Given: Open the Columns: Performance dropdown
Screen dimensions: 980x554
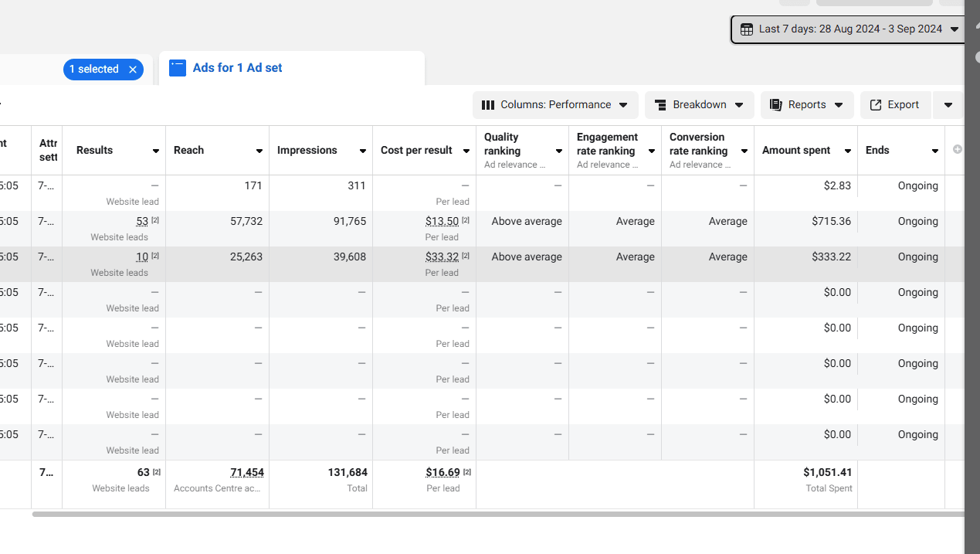Looking at the screenshot, I should click(x=555, y=105).
